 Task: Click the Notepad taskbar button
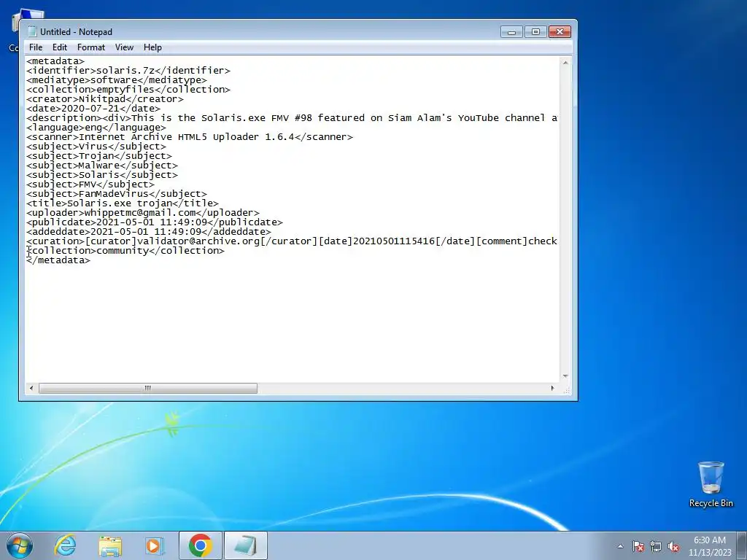pyautogui.click(x=245, y=545)
